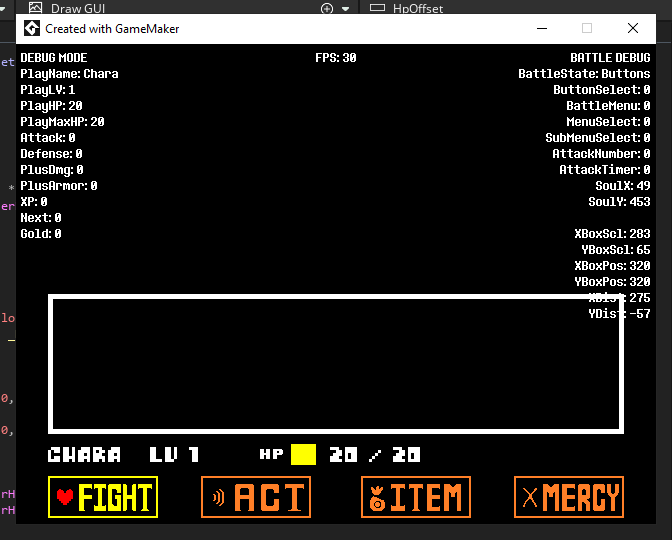Click the small 'HP' label

[x=271, y=454]
